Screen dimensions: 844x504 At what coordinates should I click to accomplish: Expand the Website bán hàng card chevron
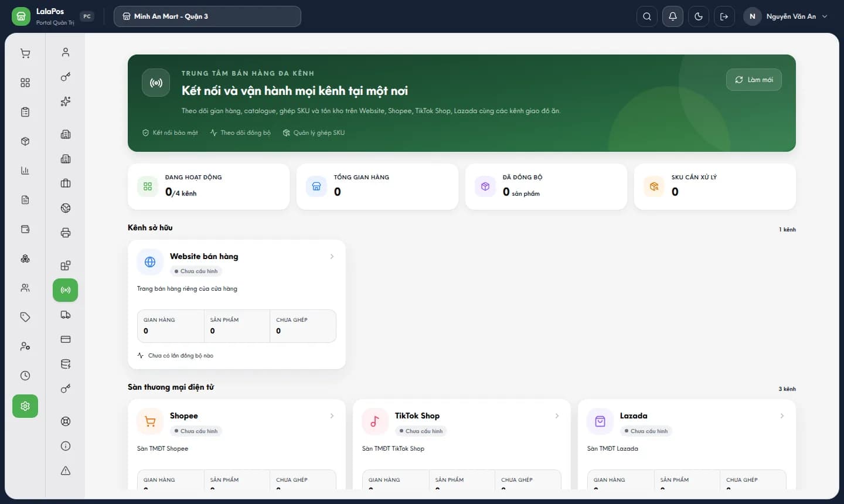pos(332,257)
